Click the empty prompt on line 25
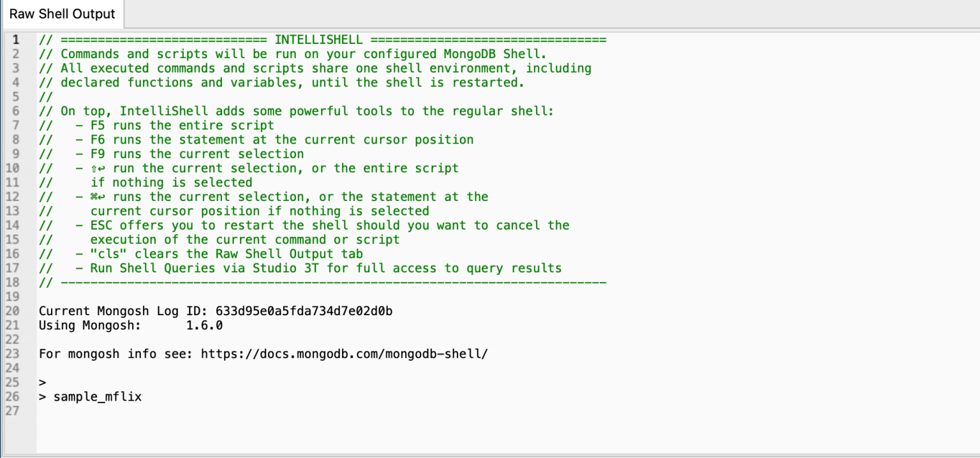 point(43,383)
